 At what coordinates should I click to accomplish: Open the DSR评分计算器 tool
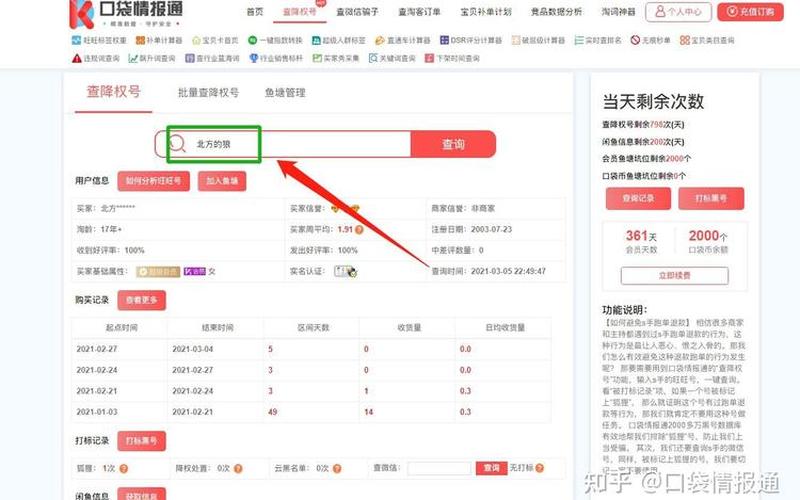pyautogui.click(x=471, y=40)
